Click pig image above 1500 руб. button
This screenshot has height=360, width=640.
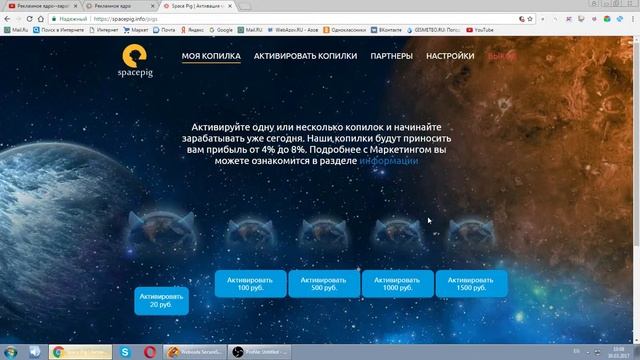point(471,233)
